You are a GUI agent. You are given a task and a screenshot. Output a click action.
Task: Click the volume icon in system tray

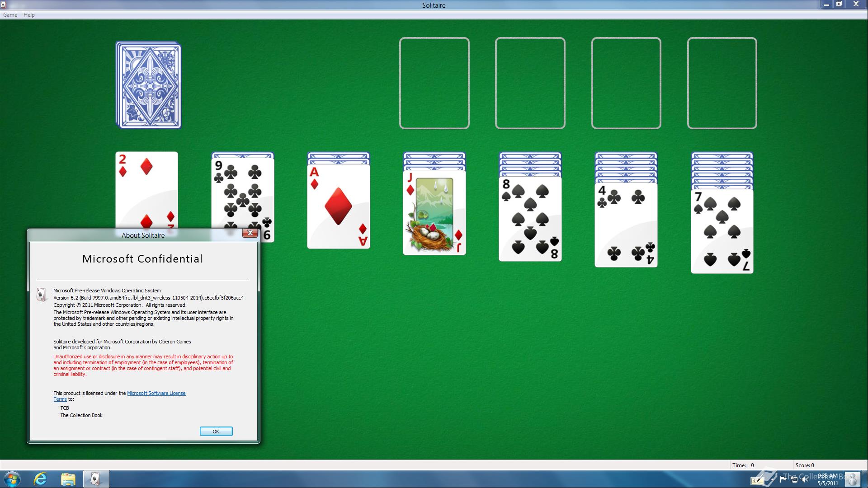point(805,480)
